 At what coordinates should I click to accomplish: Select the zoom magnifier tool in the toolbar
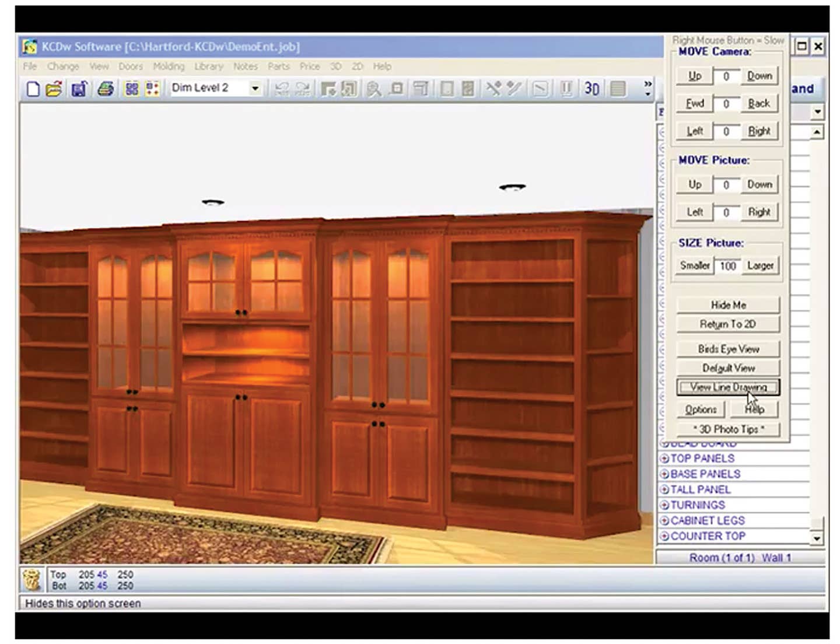[x=373, y=89]
